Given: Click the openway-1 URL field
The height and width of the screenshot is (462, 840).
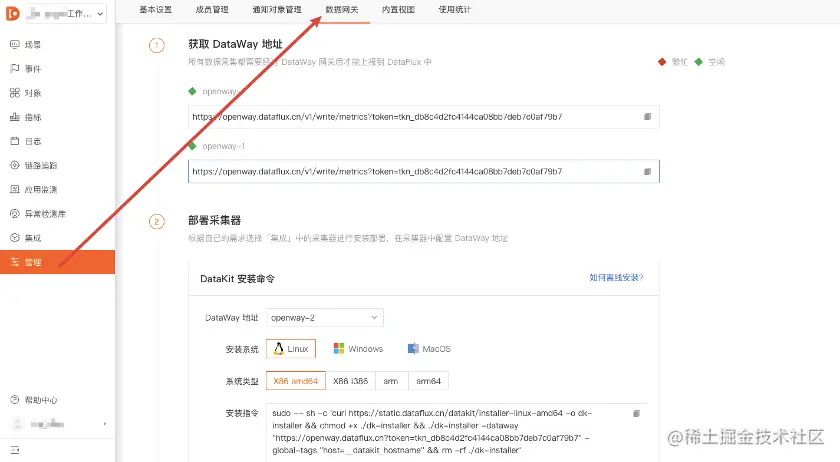Looking at the screenshot, I should [424, 172].
